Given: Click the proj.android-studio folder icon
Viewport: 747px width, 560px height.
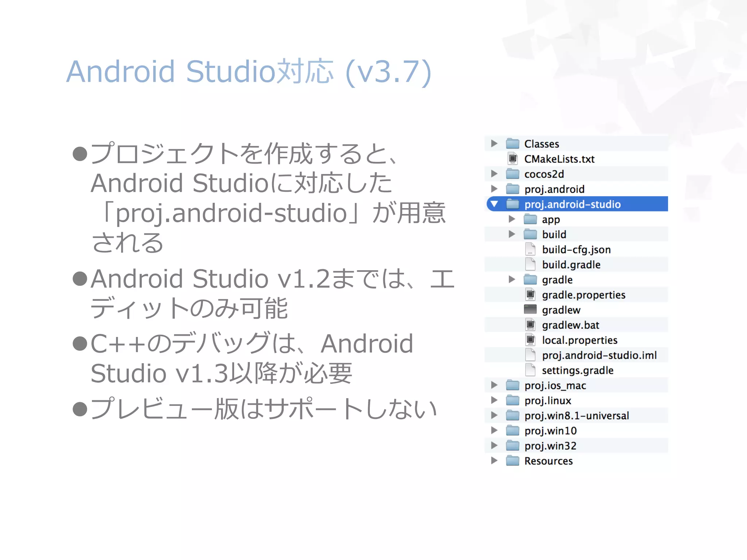Looking at the screenshot, I should coord(512,204).
